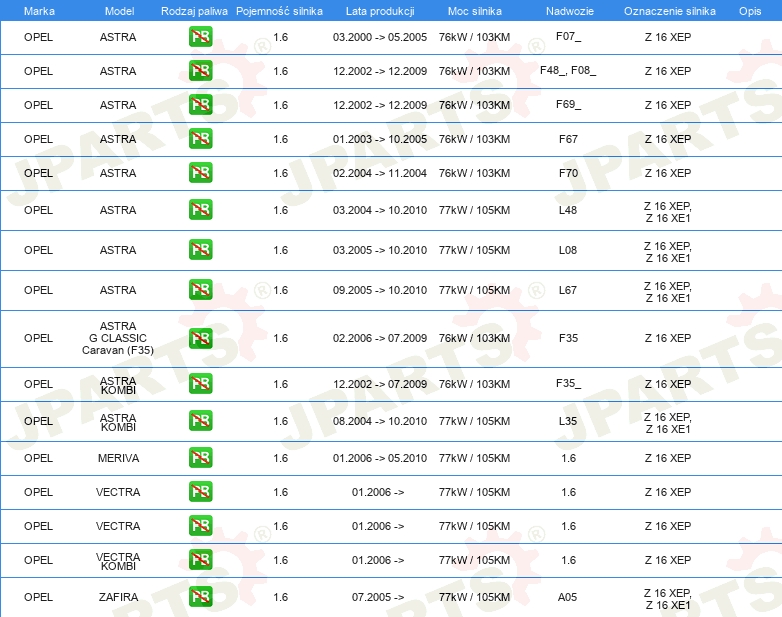Click the fuel icon in the F69_ row
The height and width of the screenshot is (617, 782).
200,105
